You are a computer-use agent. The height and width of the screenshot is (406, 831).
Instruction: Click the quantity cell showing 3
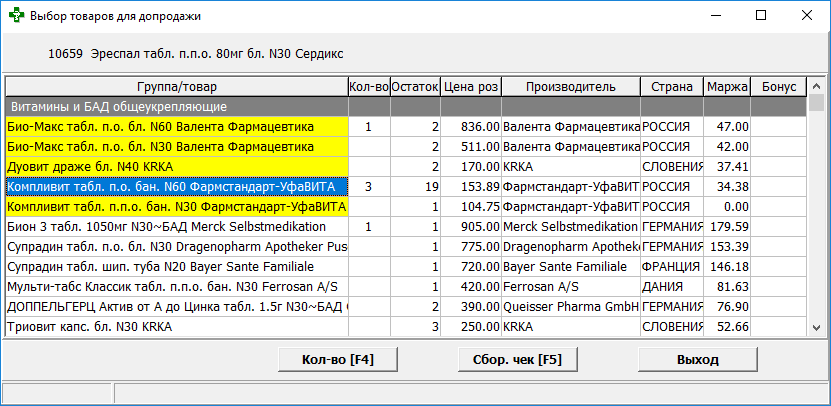point(369,187)
